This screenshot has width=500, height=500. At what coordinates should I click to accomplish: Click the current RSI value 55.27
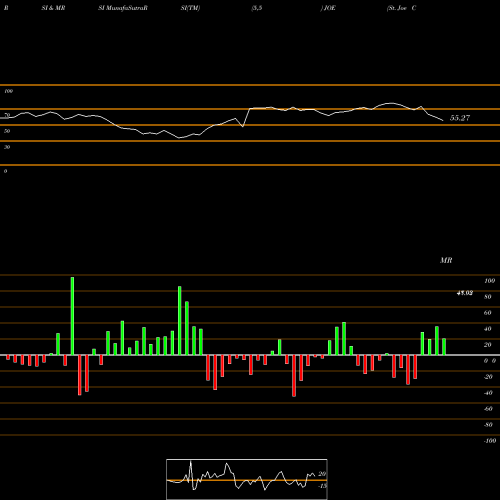460,118
